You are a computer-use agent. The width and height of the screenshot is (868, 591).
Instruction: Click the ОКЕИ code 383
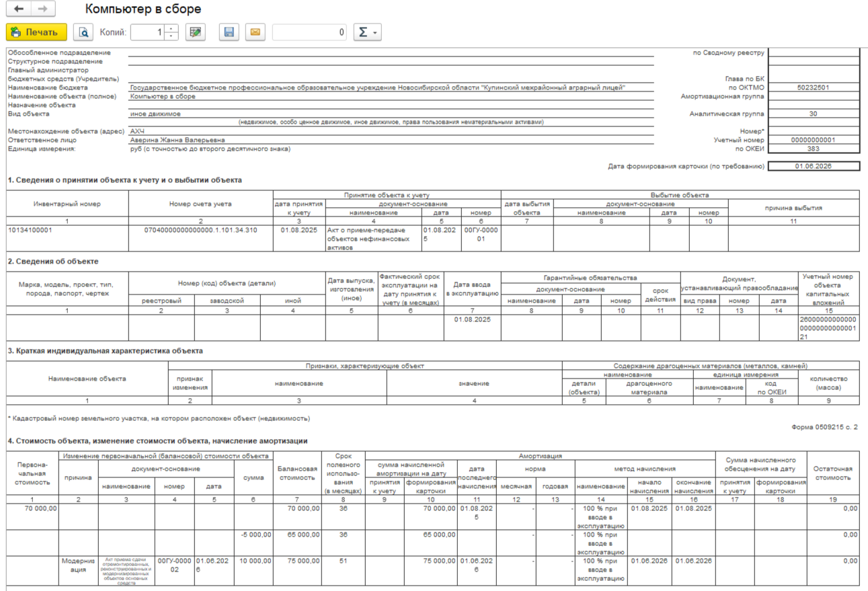[x=814, y=149]
